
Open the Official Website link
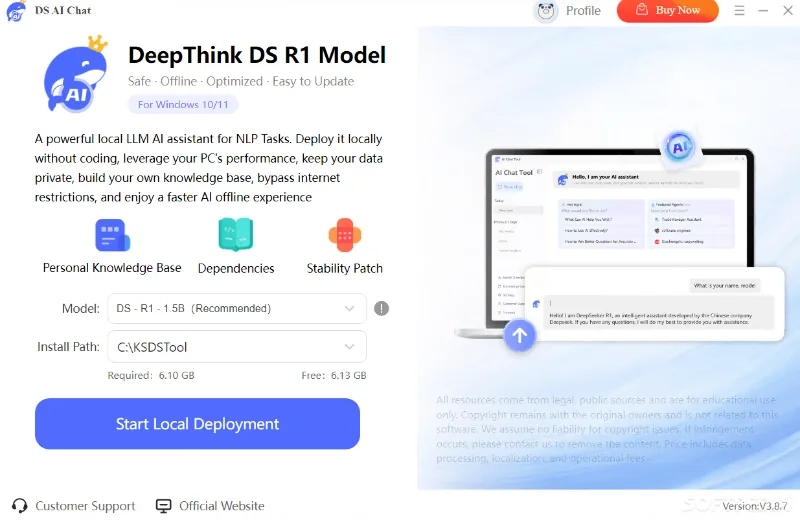click(221, 506)
